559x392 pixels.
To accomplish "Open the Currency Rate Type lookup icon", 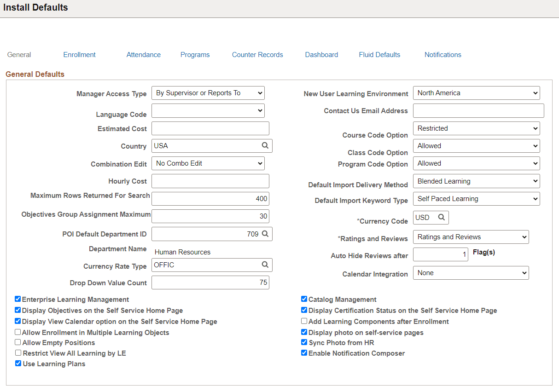I will tap(265, 265).
